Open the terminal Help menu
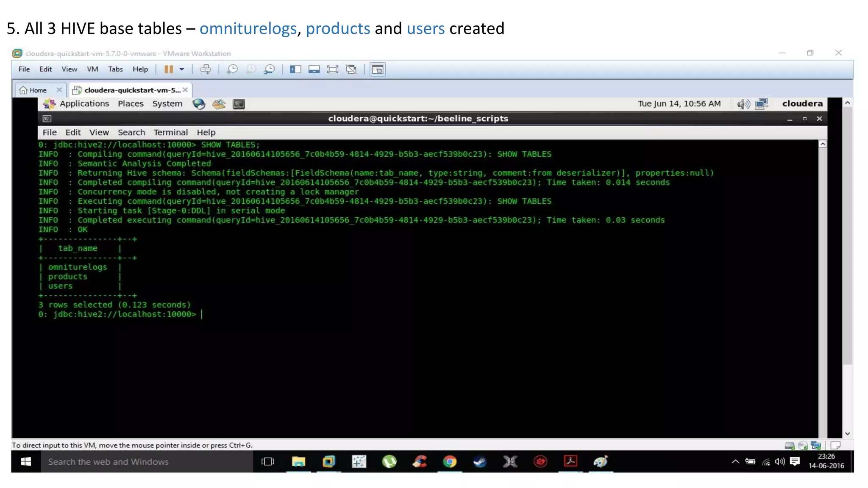Screen dimensions: 868x488 (x=206, y=133)
